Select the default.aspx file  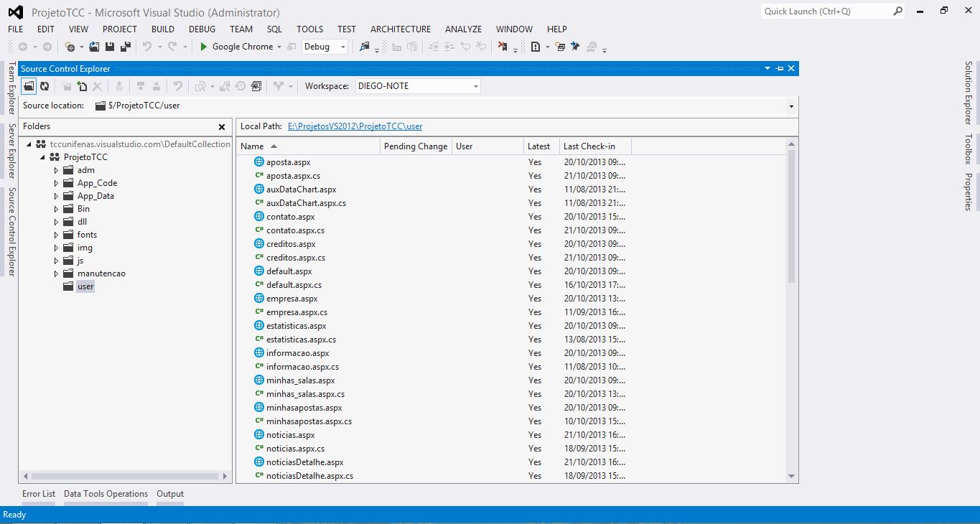(x=289, y=271)
